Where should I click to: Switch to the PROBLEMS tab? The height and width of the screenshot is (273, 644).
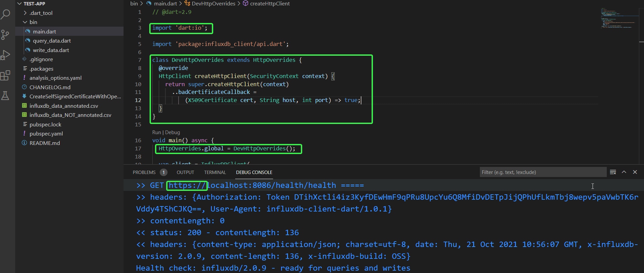(144, 172)
